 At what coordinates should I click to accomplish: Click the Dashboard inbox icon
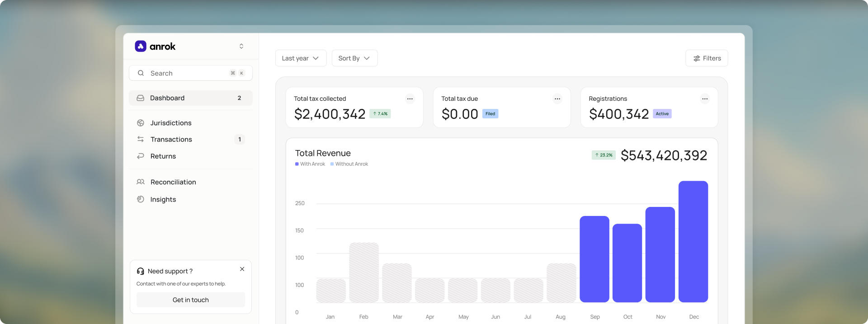(141, 98)
